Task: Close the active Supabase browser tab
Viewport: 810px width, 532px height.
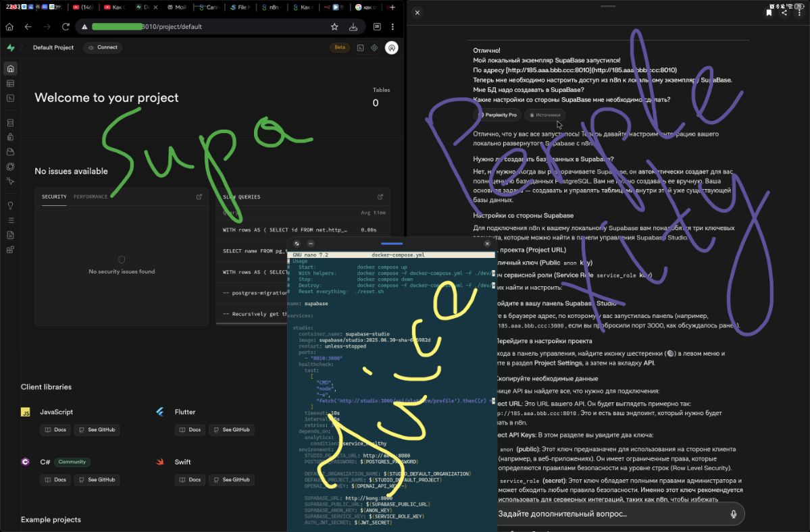Action: click(x=155, y=7)
